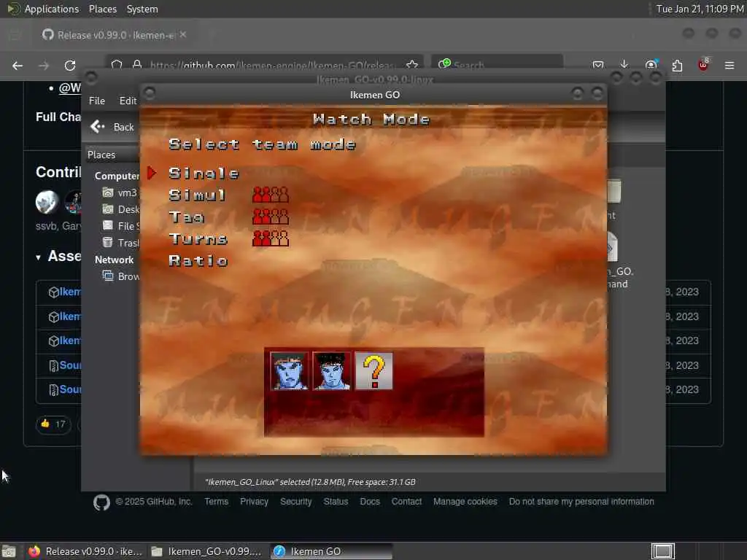
Task: Click the Turns player count icons
Action: click(270, 238)
